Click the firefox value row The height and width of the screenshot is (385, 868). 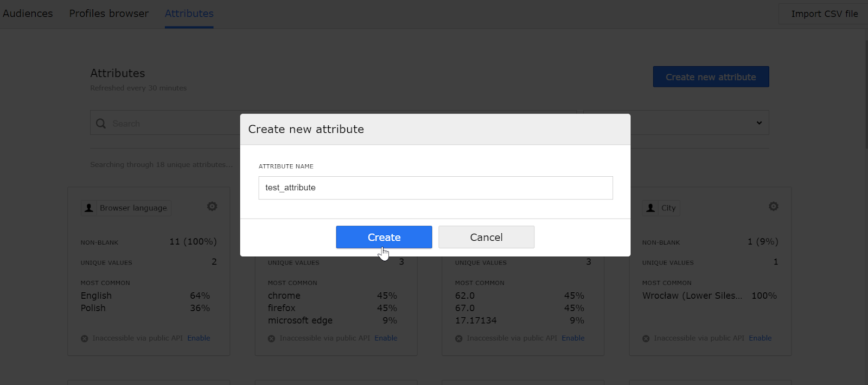[333, 308]
